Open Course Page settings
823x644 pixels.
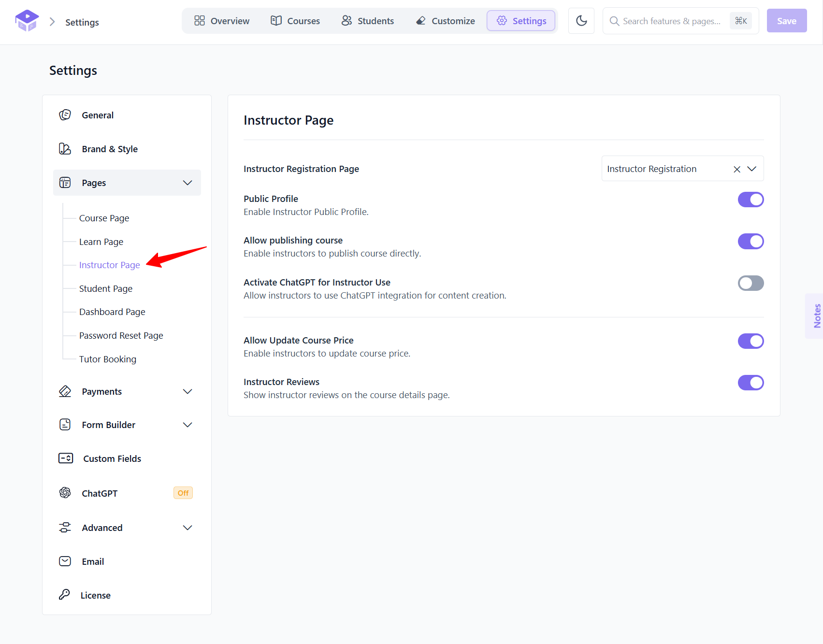pos(104,218)
